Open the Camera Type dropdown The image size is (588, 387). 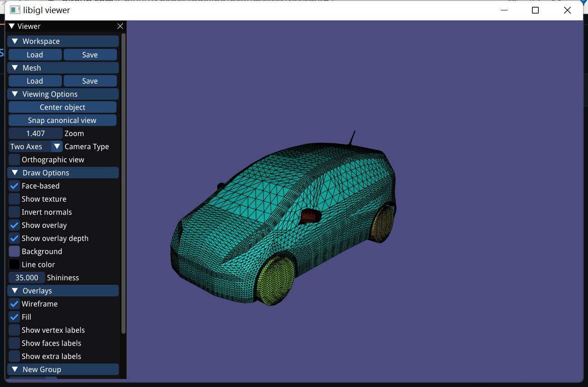pyautogui.click(x=56, y=146)
